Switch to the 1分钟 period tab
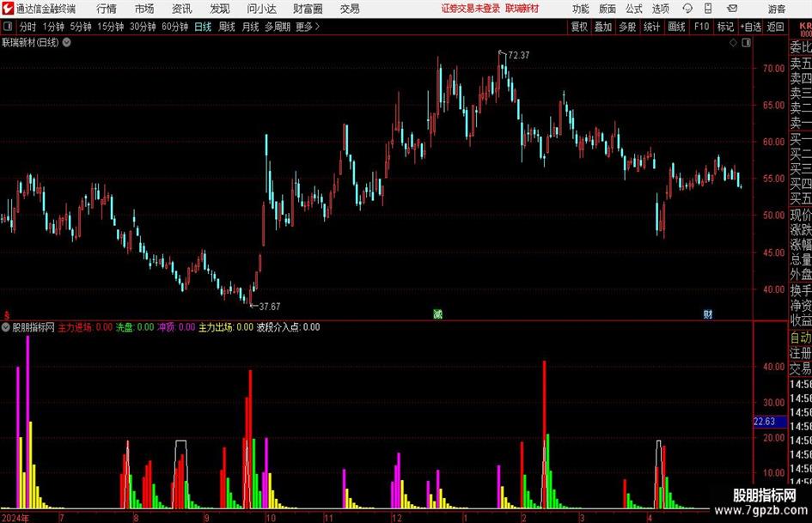 point(52,27)
